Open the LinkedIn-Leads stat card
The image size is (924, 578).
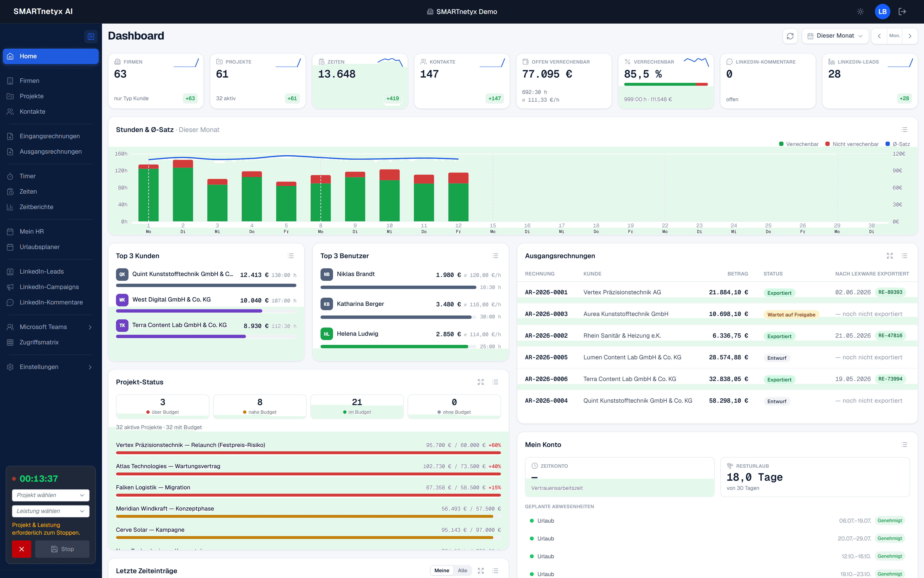(870, 81)
